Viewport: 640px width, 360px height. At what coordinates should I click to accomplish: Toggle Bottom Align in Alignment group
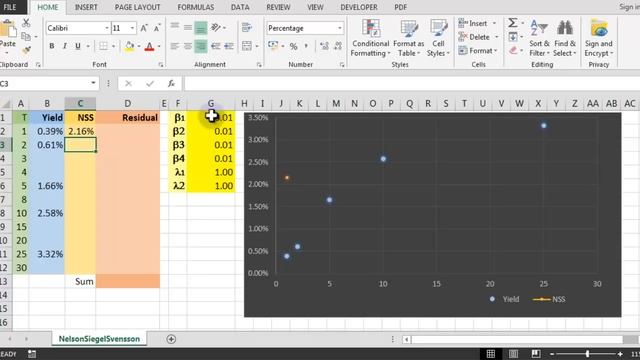pyautogui.click(x=201, y=28)
